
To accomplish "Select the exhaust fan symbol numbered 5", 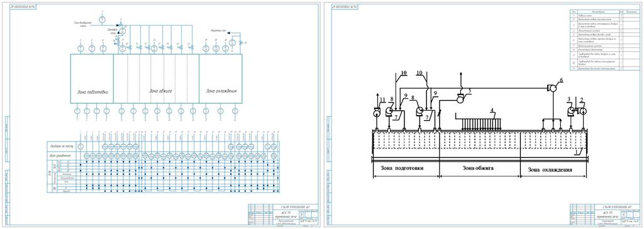I will pyautogui.click(x=461, y=98).
